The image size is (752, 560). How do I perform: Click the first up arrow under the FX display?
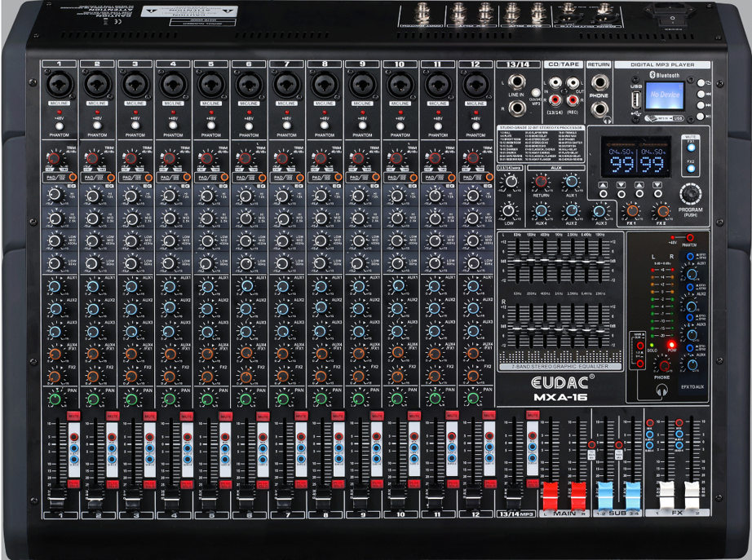(604, 194)
